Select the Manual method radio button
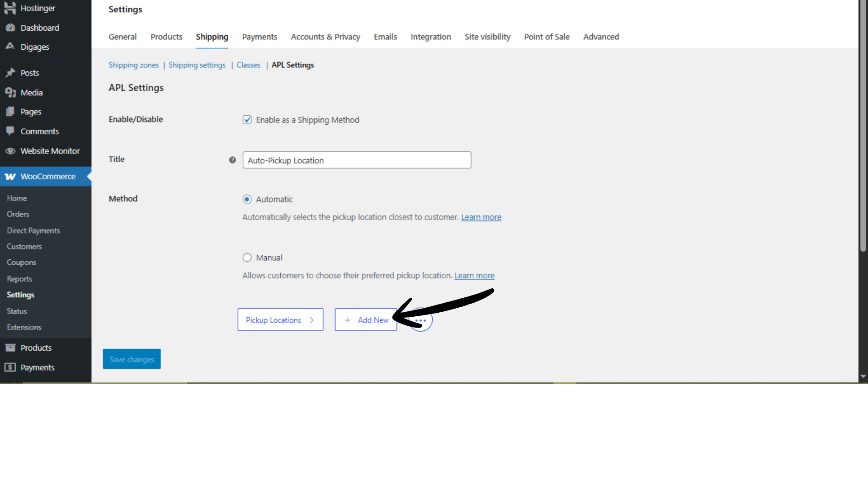Image resolution: width=868 pixels, height=488 pixels. pos(247,257)
